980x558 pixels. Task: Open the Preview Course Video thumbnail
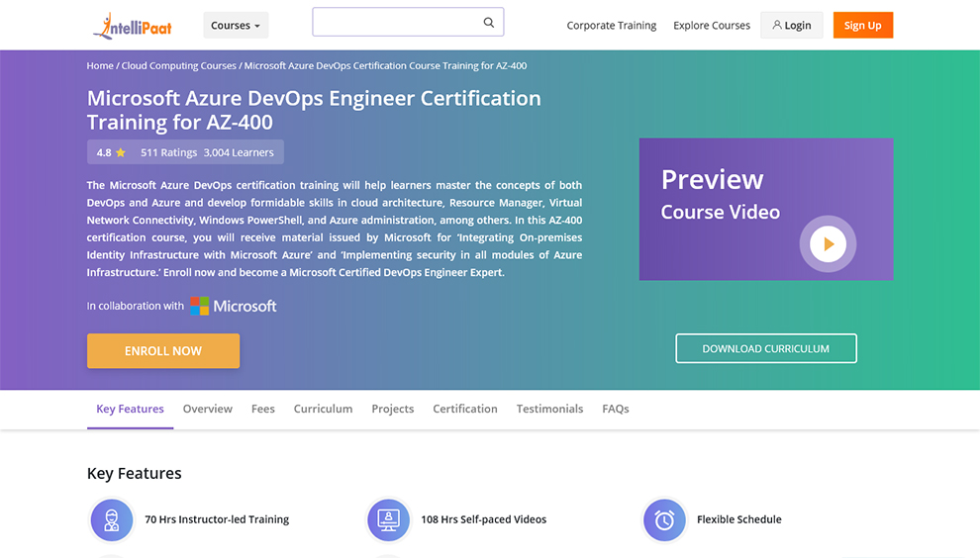point(765,209)
